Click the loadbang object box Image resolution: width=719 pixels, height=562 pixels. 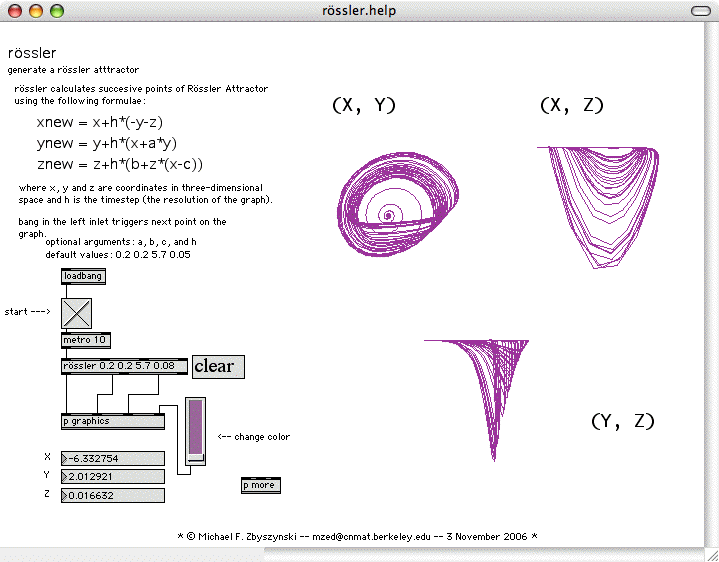[83, 276]
